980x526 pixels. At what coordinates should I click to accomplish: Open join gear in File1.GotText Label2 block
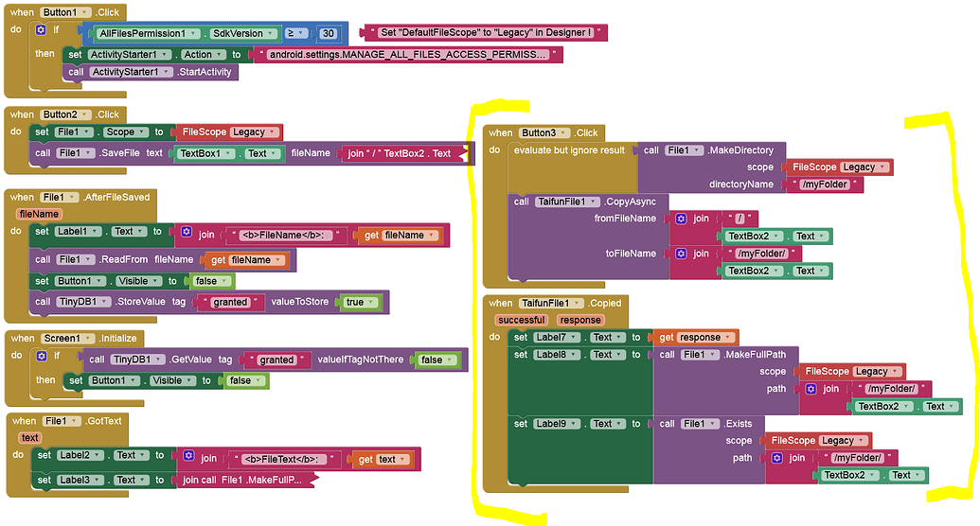coord(188,458)
